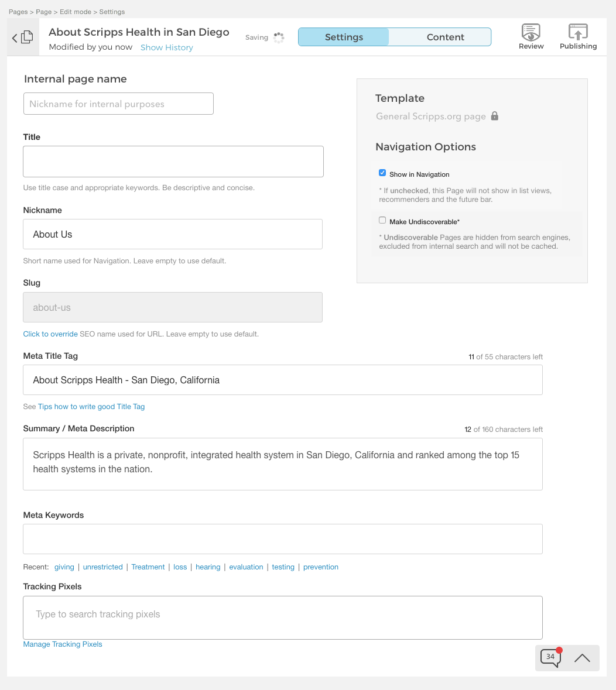
Task: Click '12 of 160 characters left' counter
Action: tap(504, 430)
